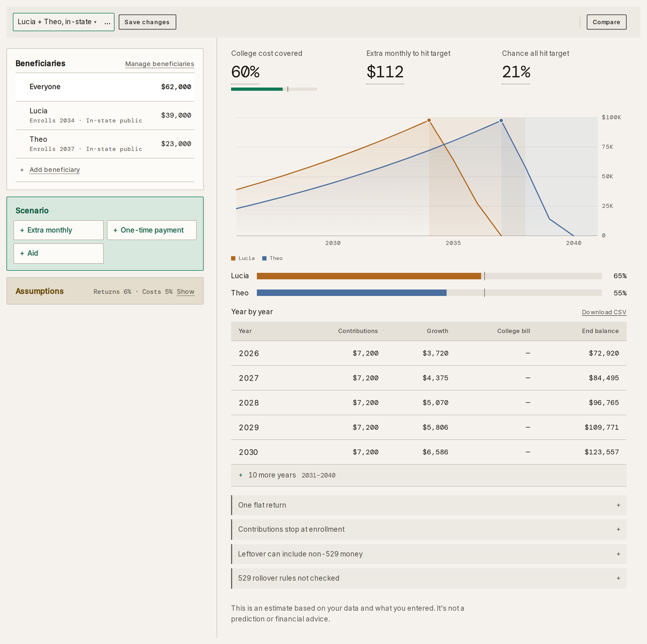Screen dimensions: 647x644
Task: Click Lucia's 65% coverage bar
Action: [x=429, y=276]
